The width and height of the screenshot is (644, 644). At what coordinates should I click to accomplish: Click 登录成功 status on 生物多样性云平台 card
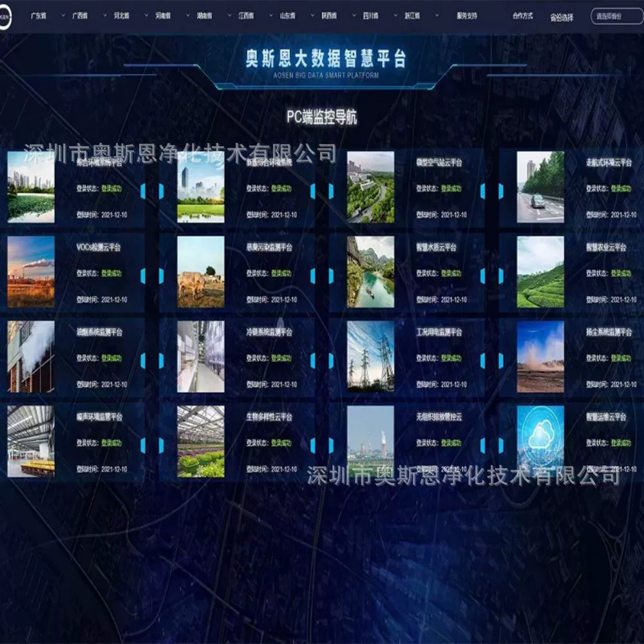pyautogui.click(x=282, y=441)
